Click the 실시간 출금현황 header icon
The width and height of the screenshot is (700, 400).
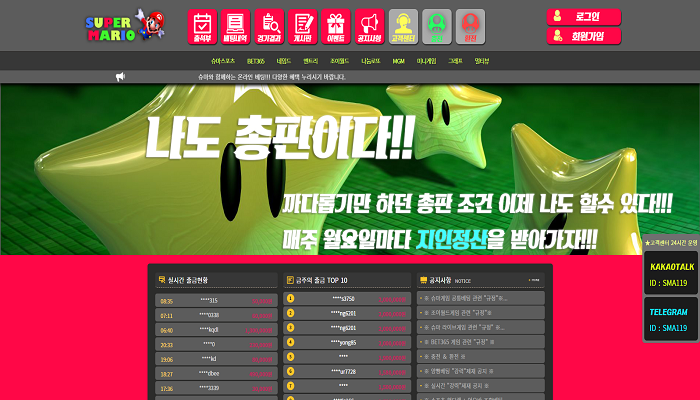point(162,279)
